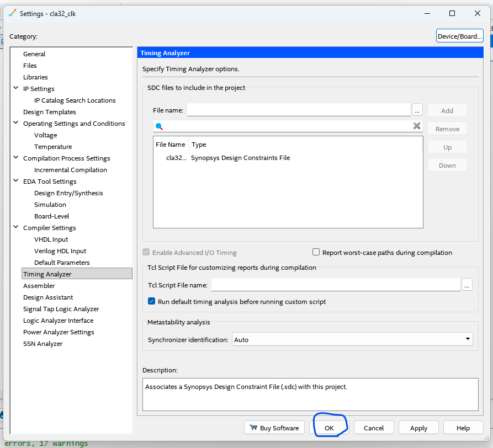Viewport: 493px width, 448px height.
Task: Toggle Report worst-case paths during compilation
Action: [x=316, y=252]
